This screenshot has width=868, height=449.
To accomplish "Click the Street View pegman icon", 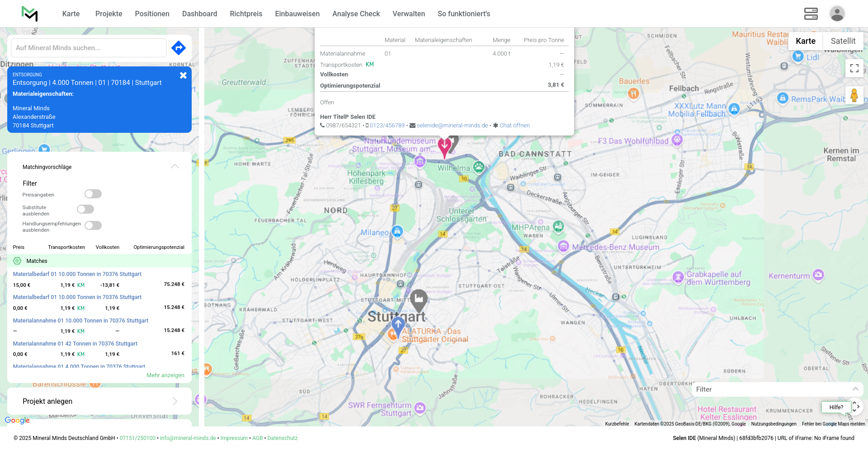I will [x=854, y=95].
